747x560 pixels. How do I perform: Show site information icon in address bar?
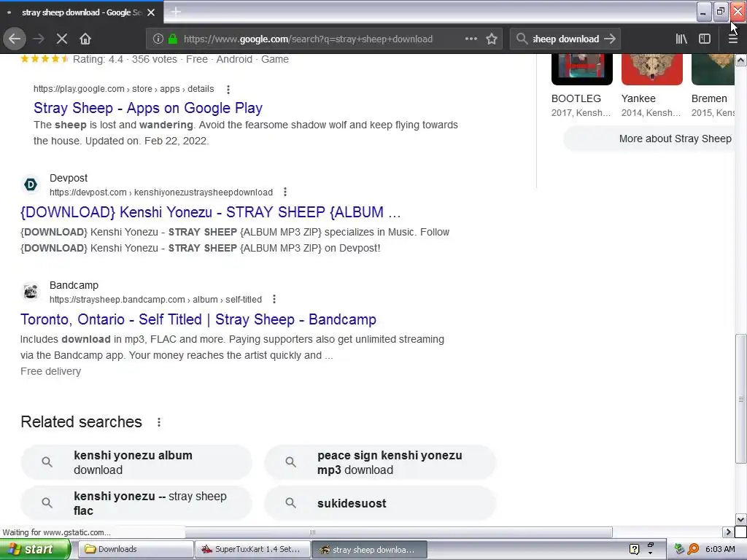[158, 39]
